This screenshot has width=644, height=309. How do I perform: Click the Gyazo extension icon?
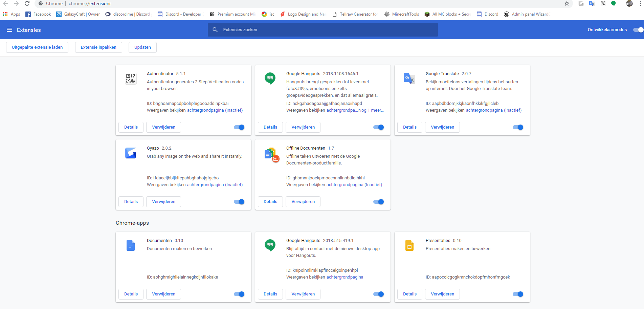[131, 153]
